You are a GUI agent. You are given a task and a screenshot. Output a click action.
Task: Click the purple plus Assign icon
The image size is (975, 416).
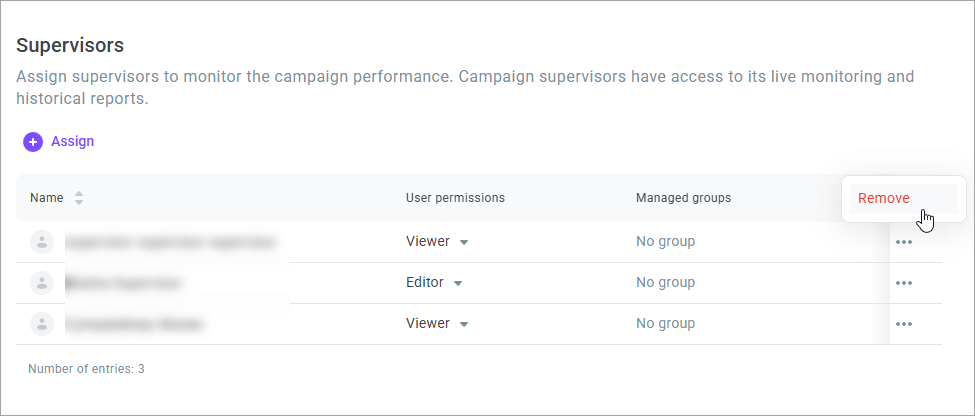click(x=33, y=142)
